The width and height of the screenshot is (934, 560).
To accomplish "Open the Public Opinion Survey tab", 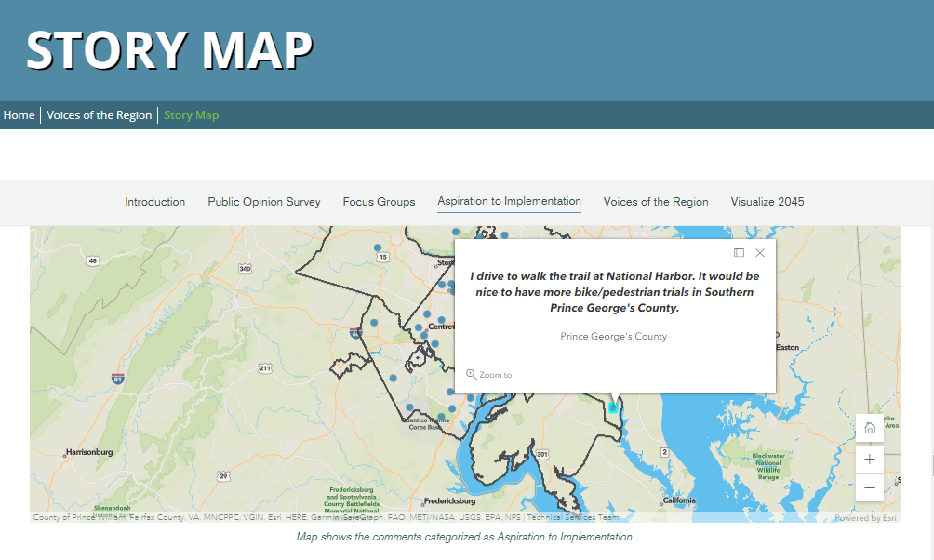I will [263, 201].
